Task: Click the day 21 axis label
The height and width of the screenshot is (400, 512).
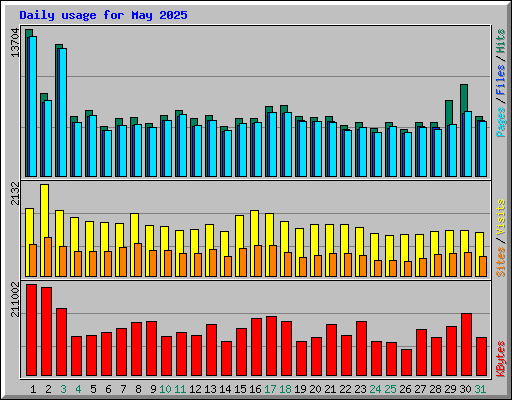Action: point(330,389)
